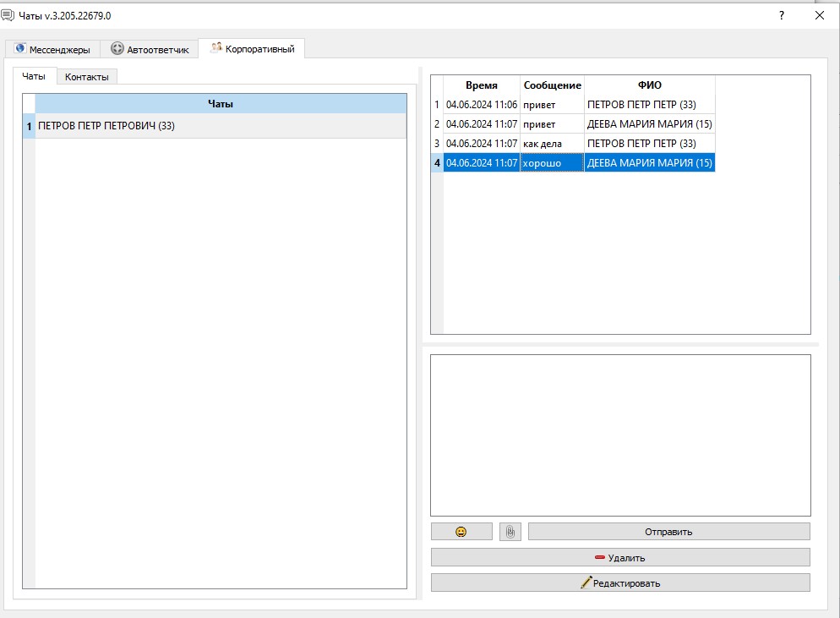
Task: Select first message row at 11:06
Action: pyautogui.click(x=573, y=105)
